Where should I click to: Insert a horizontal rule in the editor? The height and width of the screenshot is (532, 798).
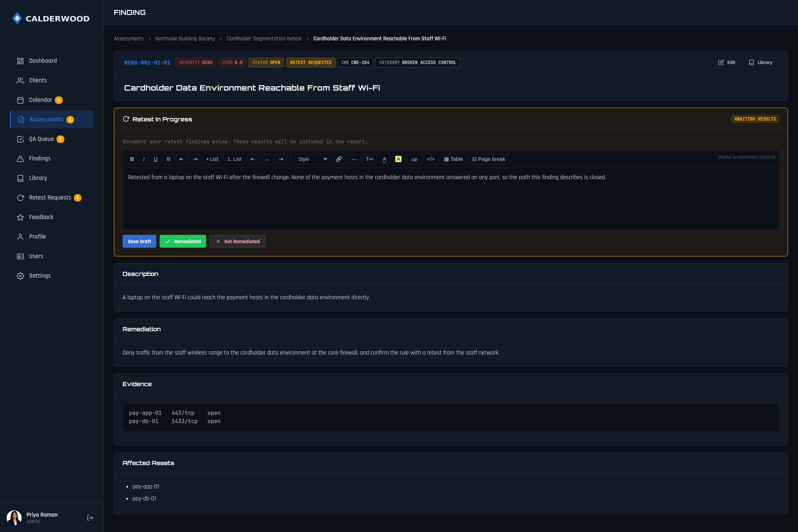[x=354, y=159]
